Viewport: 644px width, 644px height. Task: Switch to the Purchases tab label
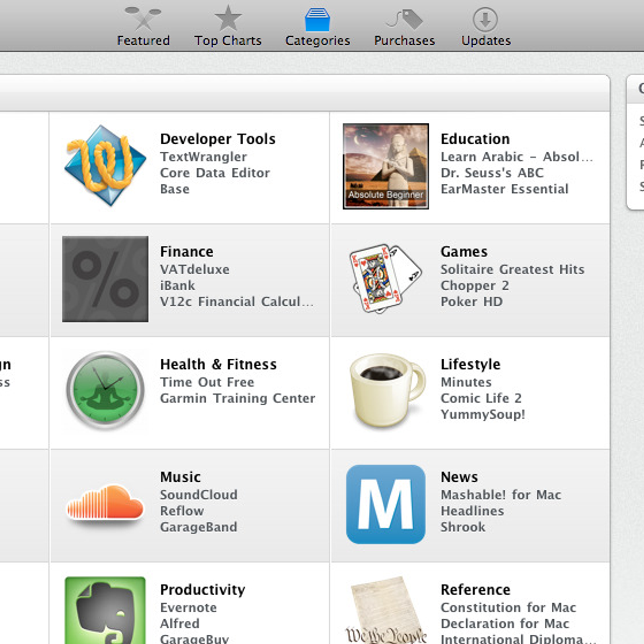click(x=405, y=41)
